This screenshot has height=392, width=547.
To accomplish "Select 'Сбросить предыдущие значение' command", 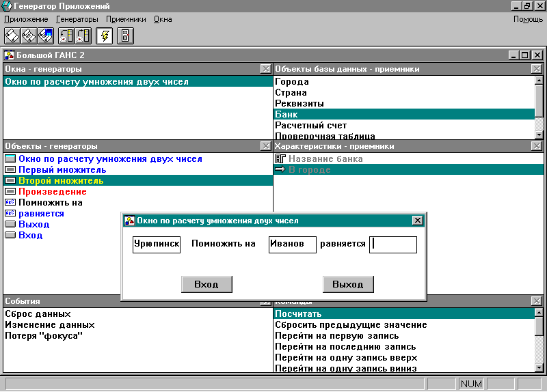I will 351,325.
